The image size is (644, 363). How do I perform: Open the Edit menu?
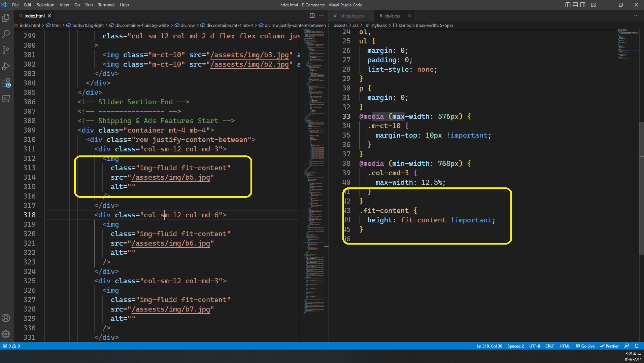tap(28, 5)
